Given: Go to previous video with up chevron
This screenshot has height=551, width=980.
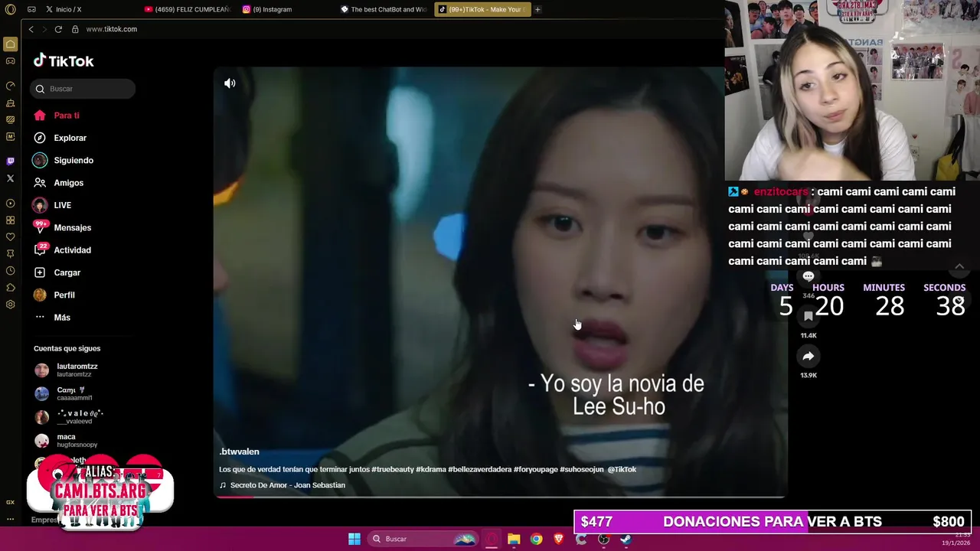Looking at the screenshot, I should click(959, 266).
